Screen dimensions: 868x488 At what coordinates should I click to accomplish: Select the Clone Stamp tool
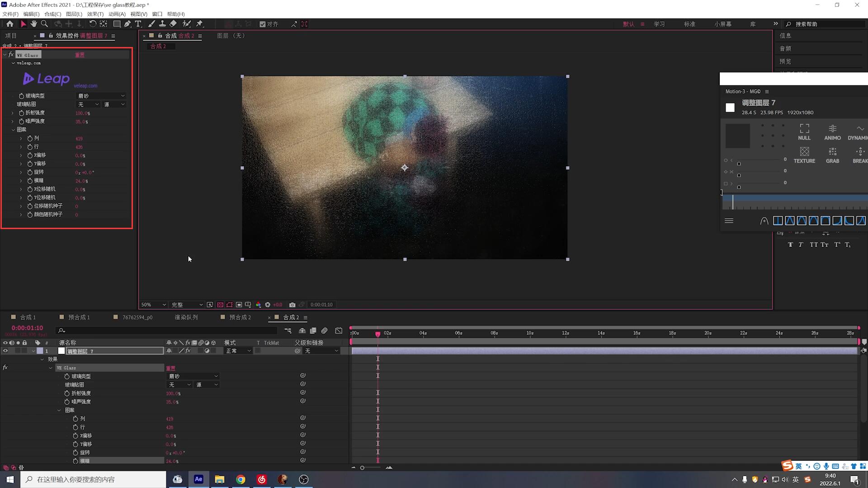[162, 24]
